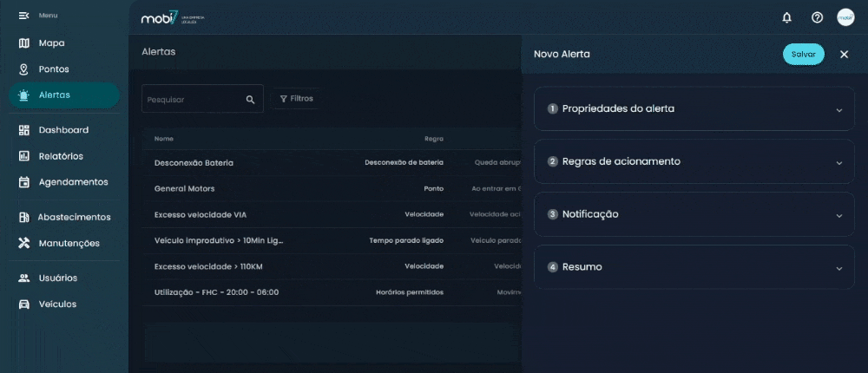Go to Pontos in sidebar
Viewport: 868px width, 373px height.
click(x=53, y=69)
